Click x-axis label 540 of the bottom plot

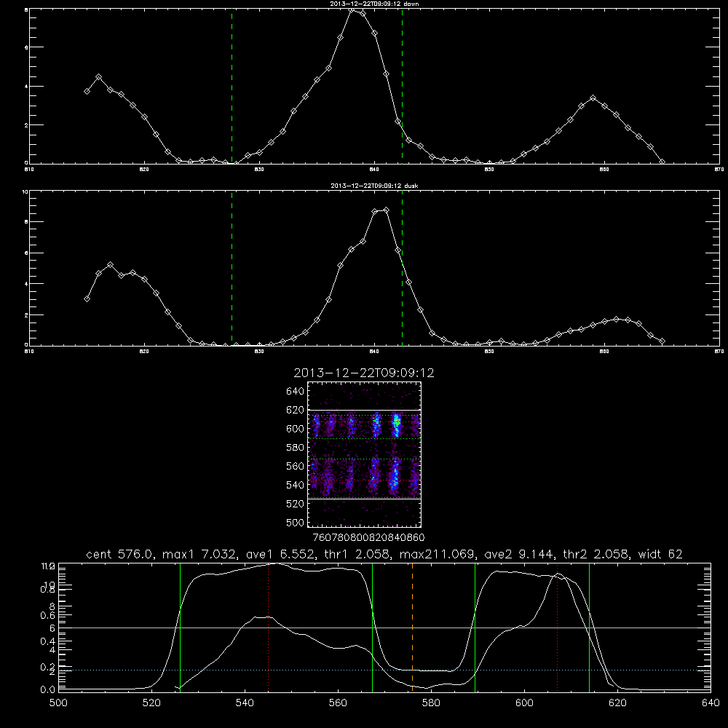(245, 703)
